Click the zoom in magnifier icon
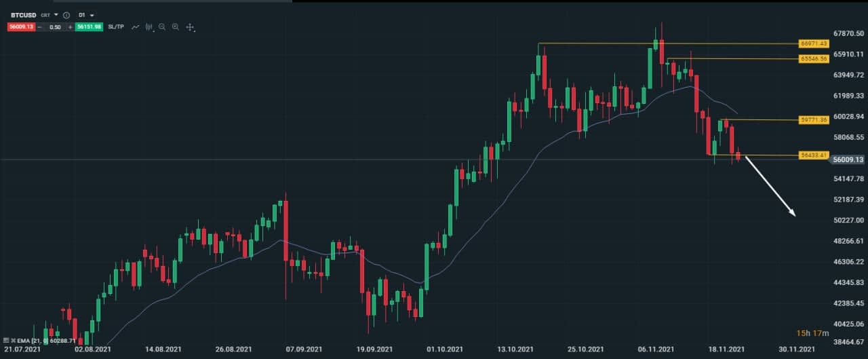 [176, 27]
